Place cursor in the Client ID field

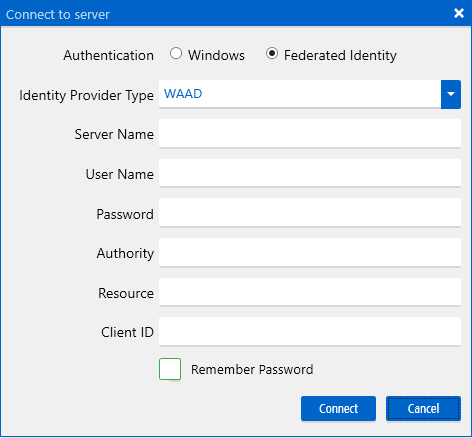(310, 331)
